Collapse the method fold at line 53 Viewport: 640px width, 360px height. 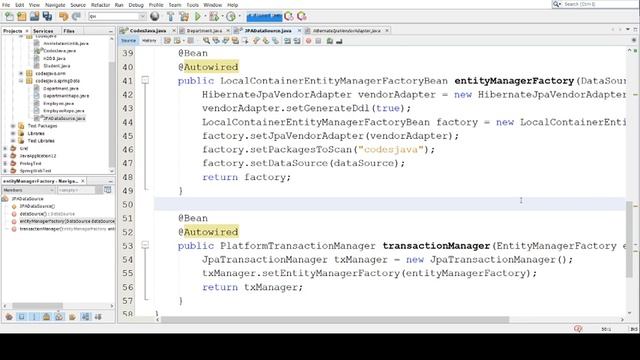[145, 245]
